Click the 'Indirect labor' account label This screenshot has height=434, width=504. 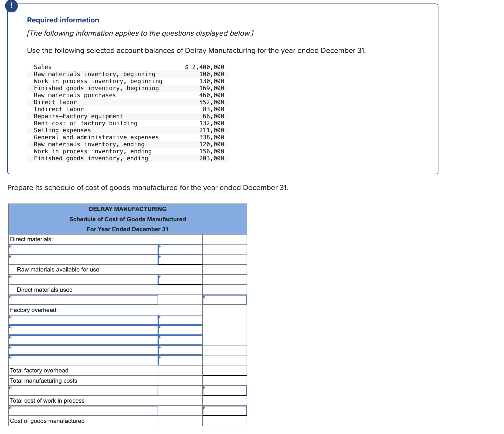59,109
